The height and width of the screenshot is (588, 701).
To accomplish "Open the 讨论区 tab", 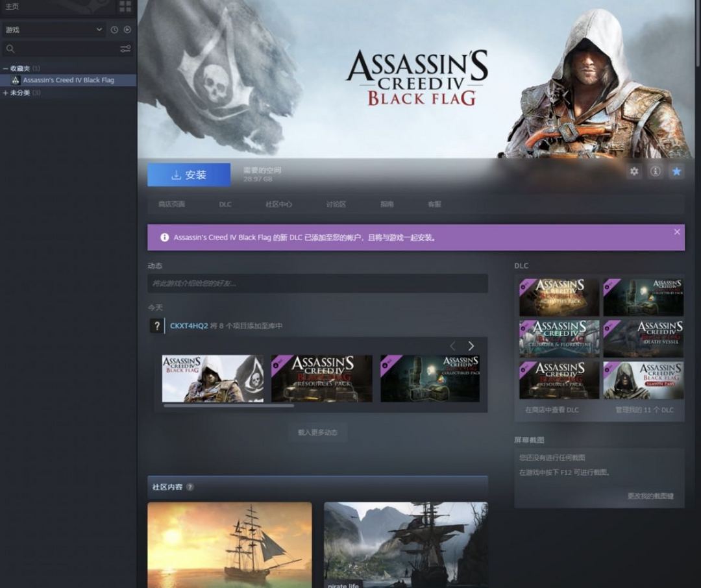I will click(336, 204).
